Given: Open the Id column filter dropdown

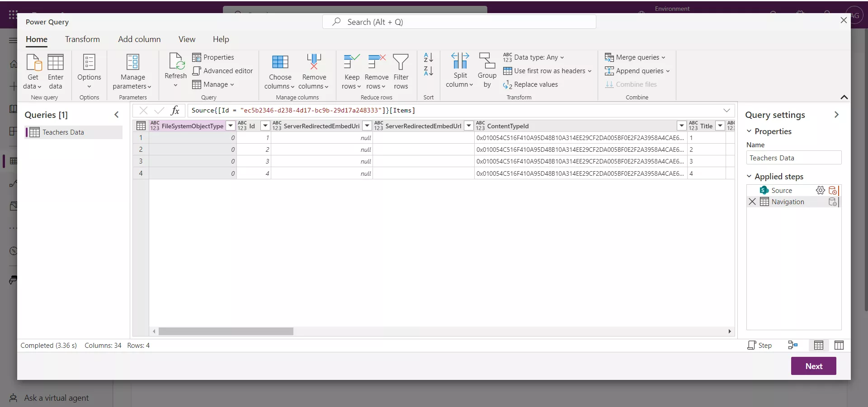Looking at the screenshot, I should 265,126.
